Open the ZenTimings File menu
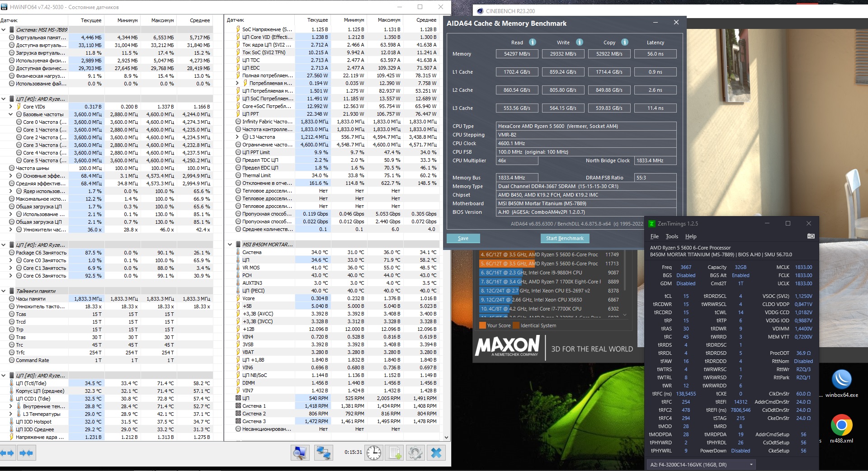This screenshot has width=868, height=471. coord(654,236)
